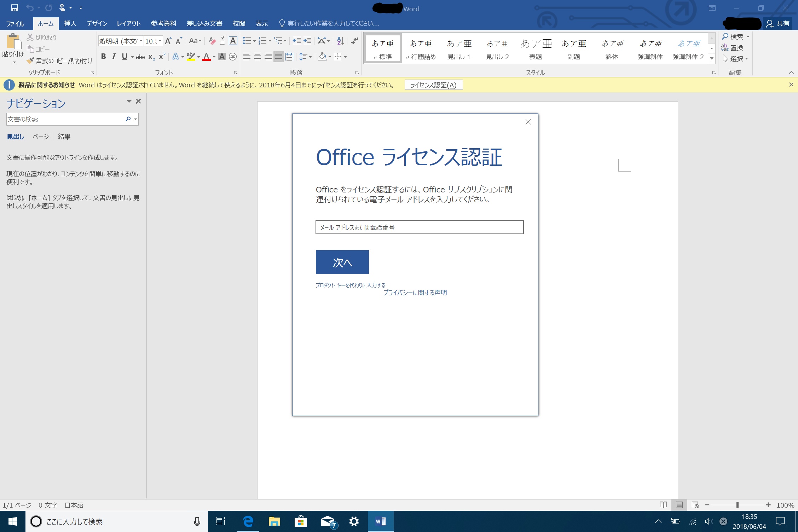This screenshot has width=798, height=532.
Task: Apply red font color to text
Action: [207, 57]
